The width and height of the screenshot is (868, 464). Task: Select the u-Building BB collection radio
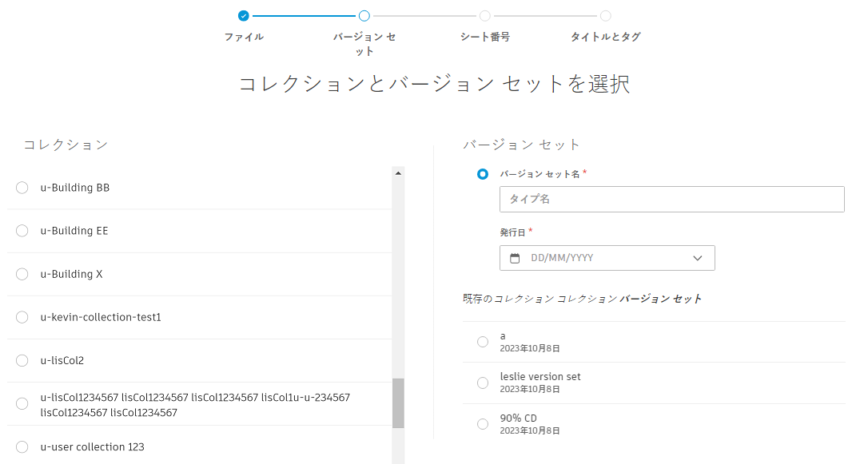[22, 188]
